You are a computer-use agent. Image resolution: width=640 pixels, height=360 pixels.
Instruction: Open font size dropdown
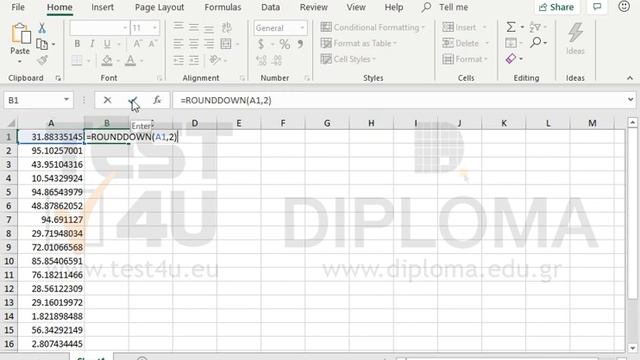point(155,28)
